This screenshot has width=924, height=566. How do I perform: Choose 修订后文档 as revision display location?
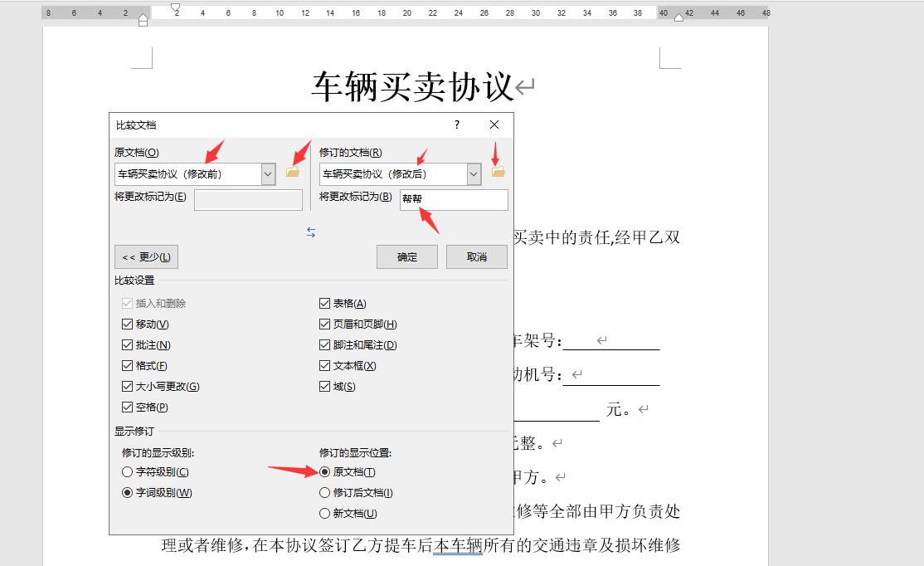click(324, 492)
